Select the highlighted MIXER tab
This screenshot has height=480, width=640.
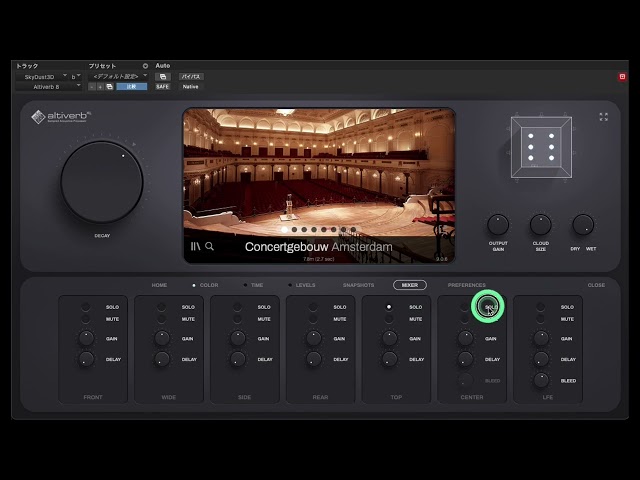[x=410, y=285]
